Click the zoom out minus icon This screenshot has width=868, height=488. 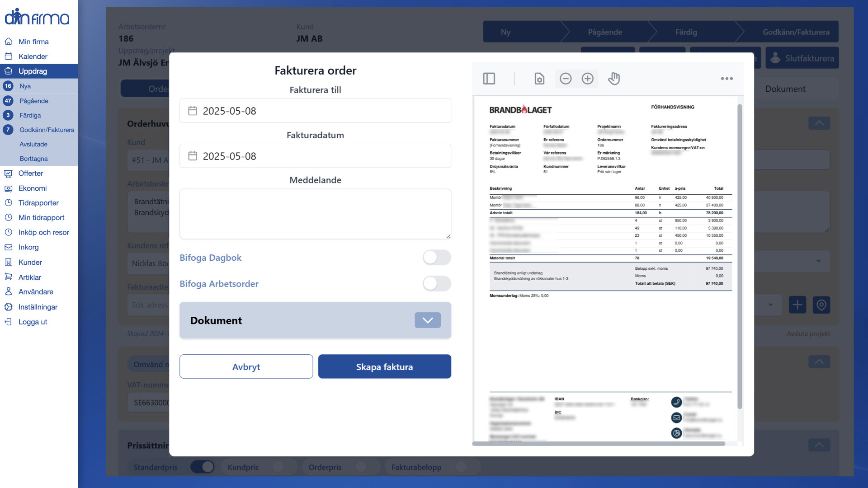565,79
